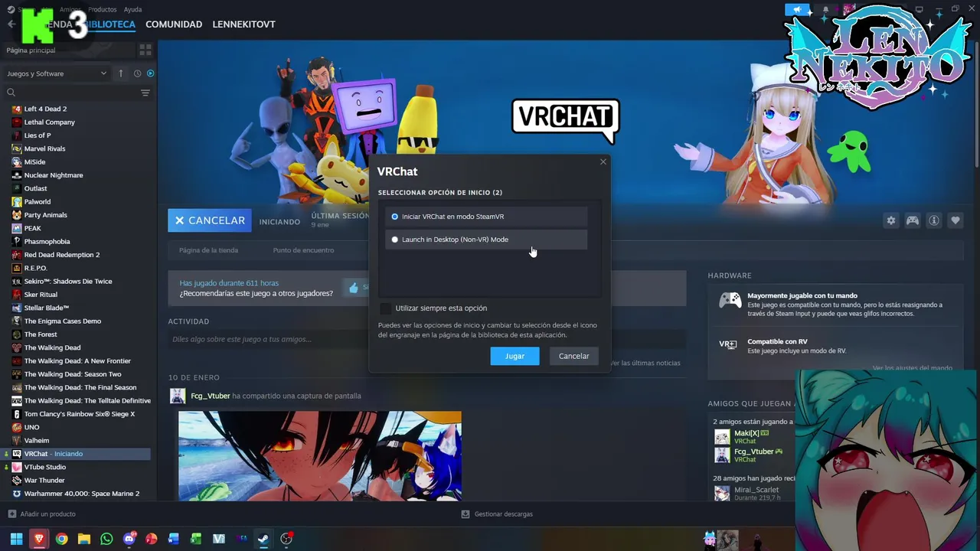Open the advanced filter options icon

(x=145, y=93)
